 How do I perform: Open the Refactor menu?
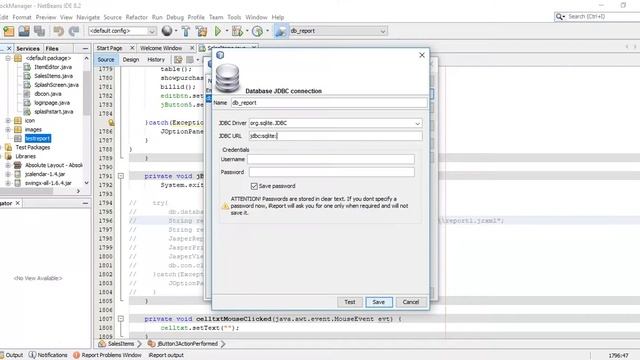[136, 17]
